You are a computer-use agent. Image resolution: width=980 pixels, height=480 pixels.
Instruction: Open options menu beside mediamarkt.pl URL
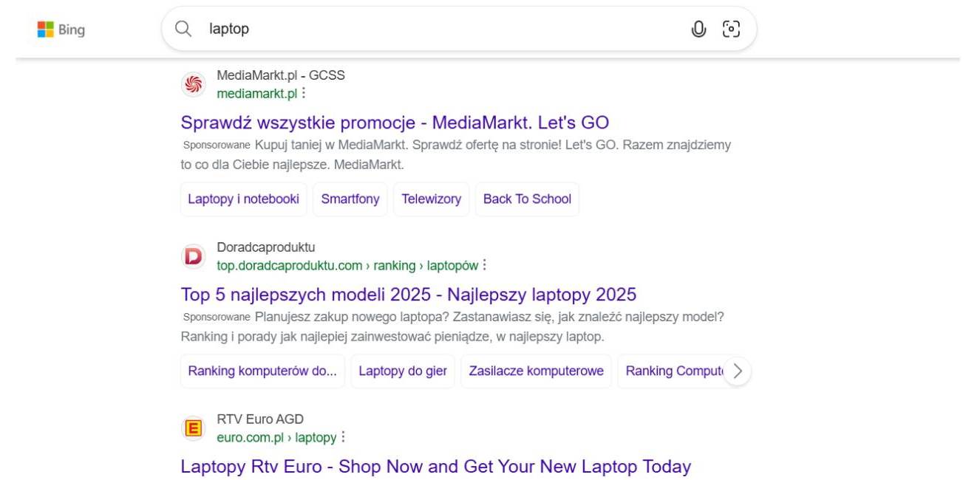[304, 94]
